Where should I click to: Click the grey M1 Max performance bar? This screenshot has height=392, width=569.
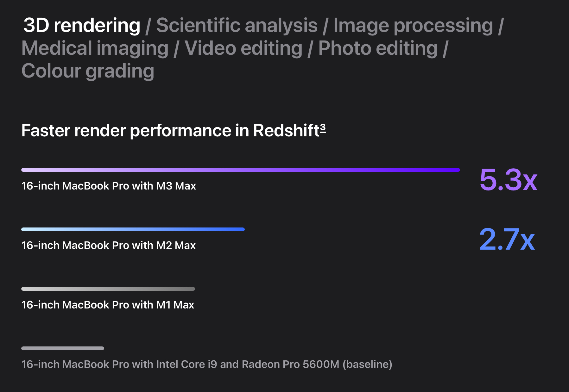tap(108, 289)
